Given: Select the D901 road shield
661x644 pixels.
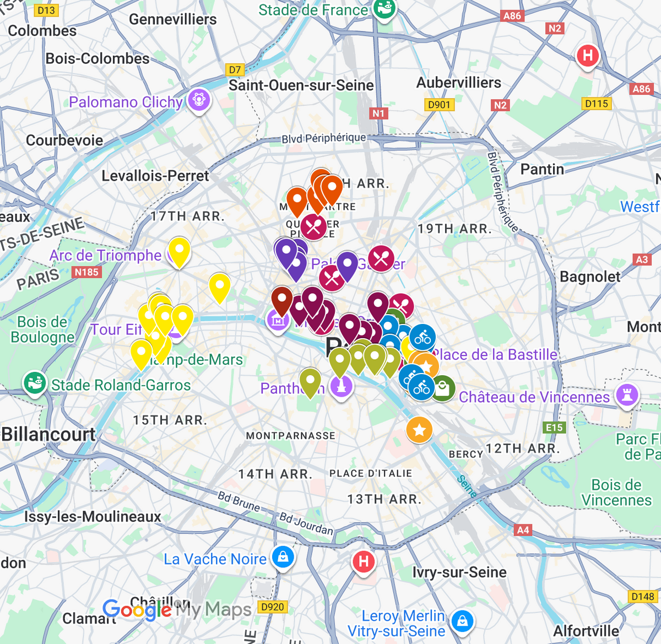Looking at the screenshot, I should 439,105.
